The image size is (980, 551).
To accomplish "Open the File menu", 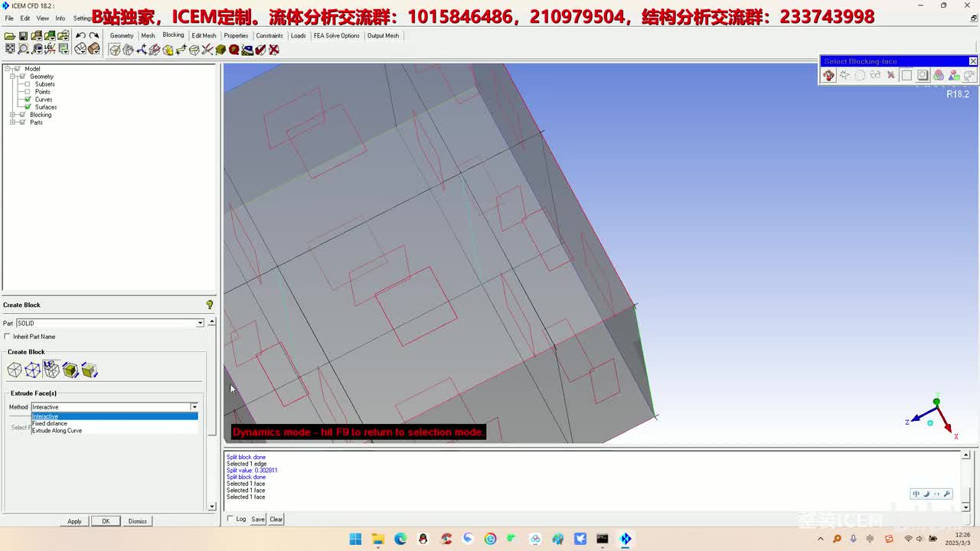I will coord(9,18).
